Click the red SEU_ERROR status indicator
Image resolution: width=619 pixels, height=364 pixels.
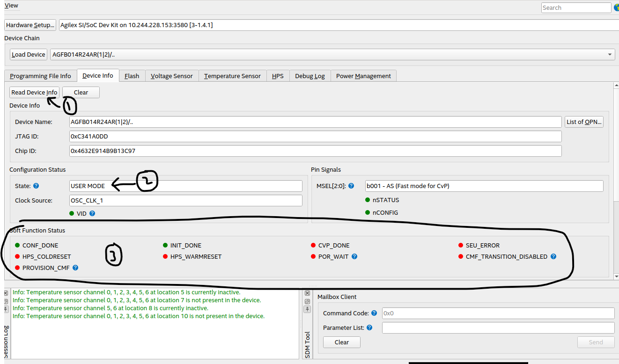point(461,245)
